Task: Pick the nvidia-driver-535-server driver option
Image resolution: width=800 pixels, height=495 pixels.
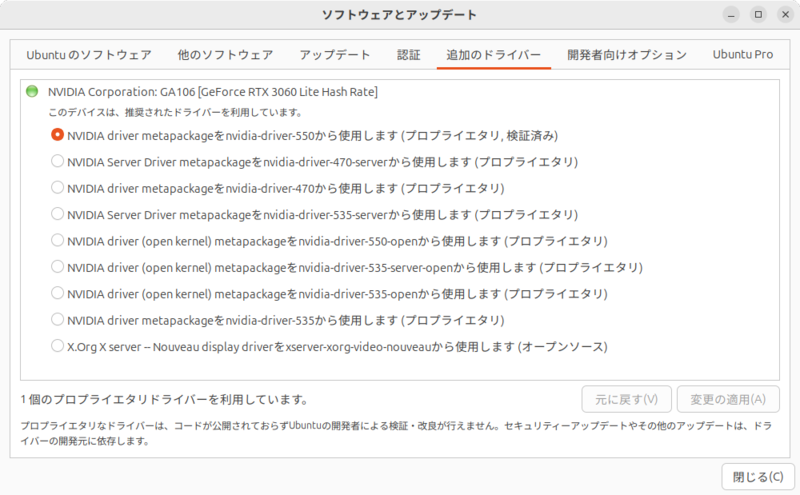Action: (x=57, y=214)
